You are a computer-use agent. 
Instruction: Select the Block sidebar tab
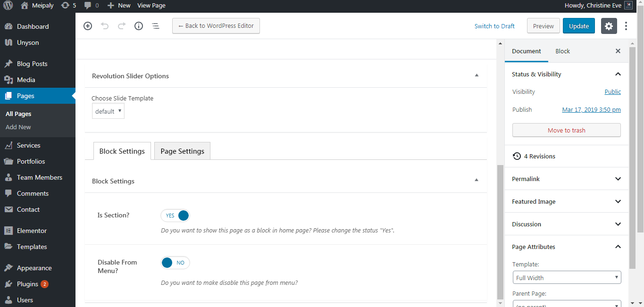[562, 51]
